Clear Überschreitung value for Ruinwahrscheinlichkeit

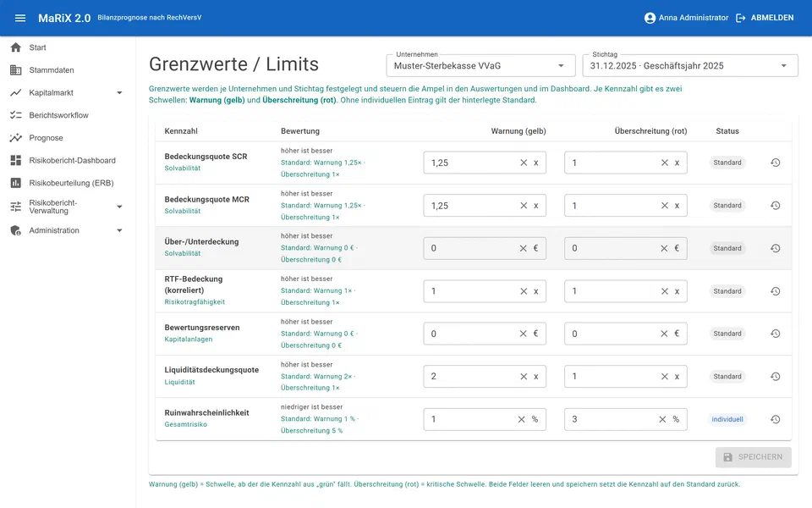pos(662,419)
